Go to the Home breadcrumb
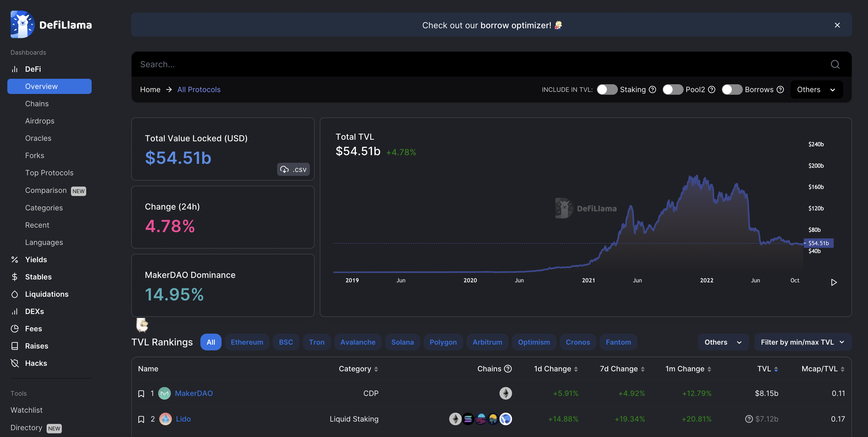 (150, 89)
